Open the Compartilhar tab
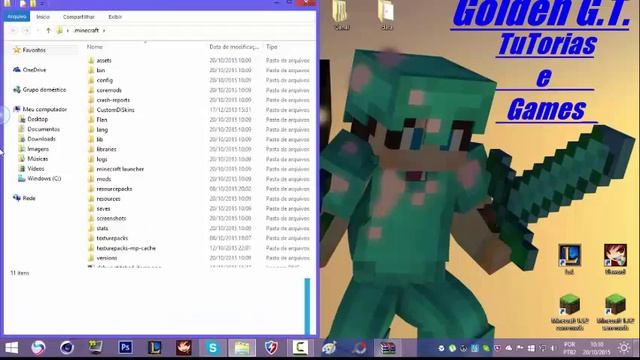This screenshot has width=640, height=360. (78, 17)
